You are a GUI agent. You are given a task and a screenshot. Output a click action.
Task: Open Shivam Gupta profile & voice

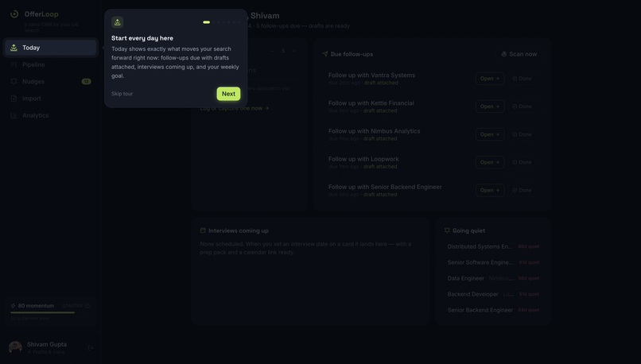(x=46, y=347)
